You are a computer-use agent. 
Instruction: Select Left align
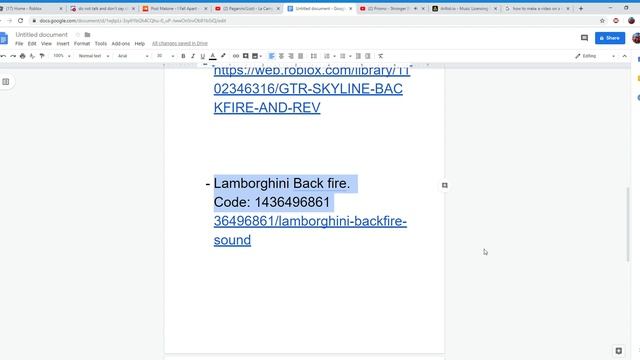click(x=271, y=56)
